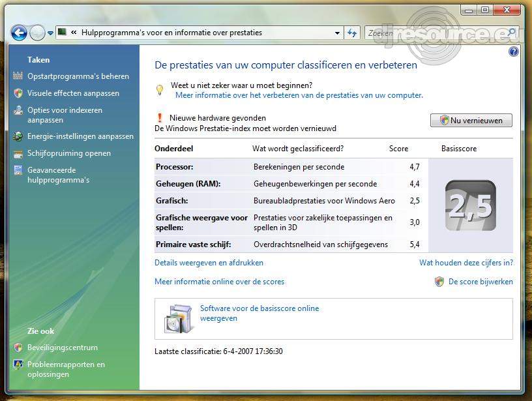Viewport: 532px width, 401px height.
Task: Click the Probleemrapporten icon
Action: (x=18, y=364)
